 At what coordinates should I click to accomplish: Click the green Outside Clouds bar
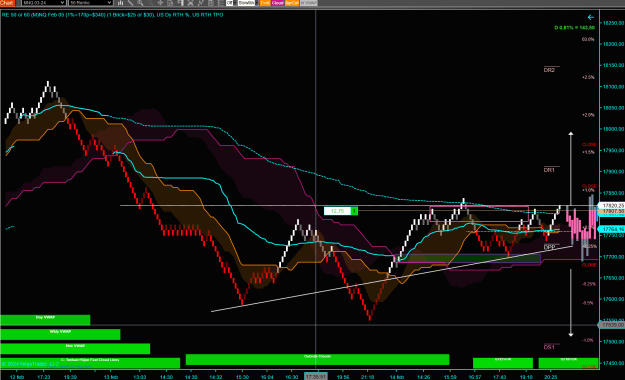[x=317, y=359]
